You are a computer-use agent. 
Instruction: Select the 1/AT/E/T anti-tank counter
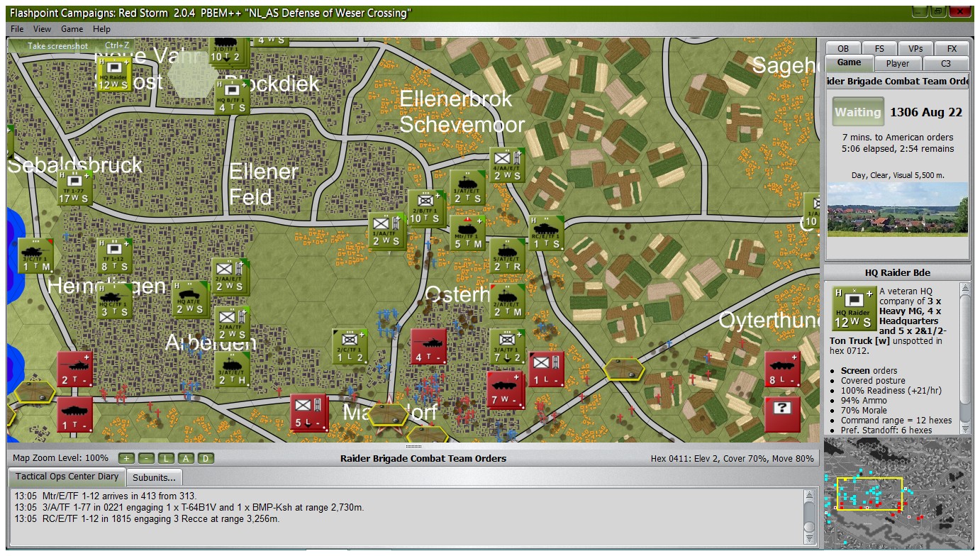[x=467, y=187]
